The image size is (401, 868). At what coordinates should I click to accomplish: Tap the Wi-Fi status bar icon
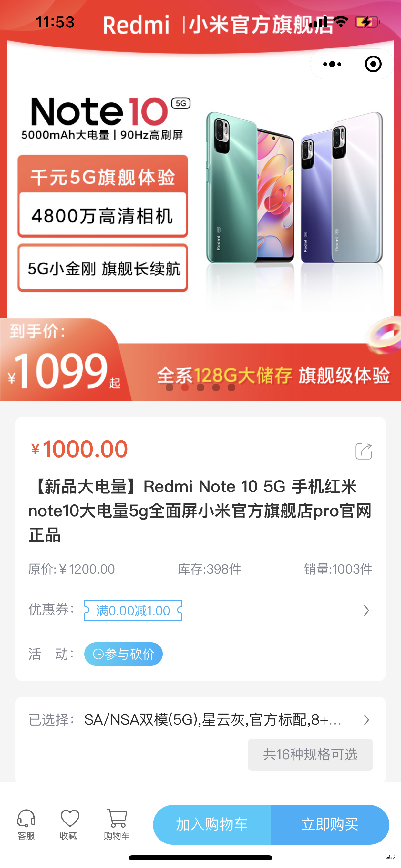click(341, 22)
